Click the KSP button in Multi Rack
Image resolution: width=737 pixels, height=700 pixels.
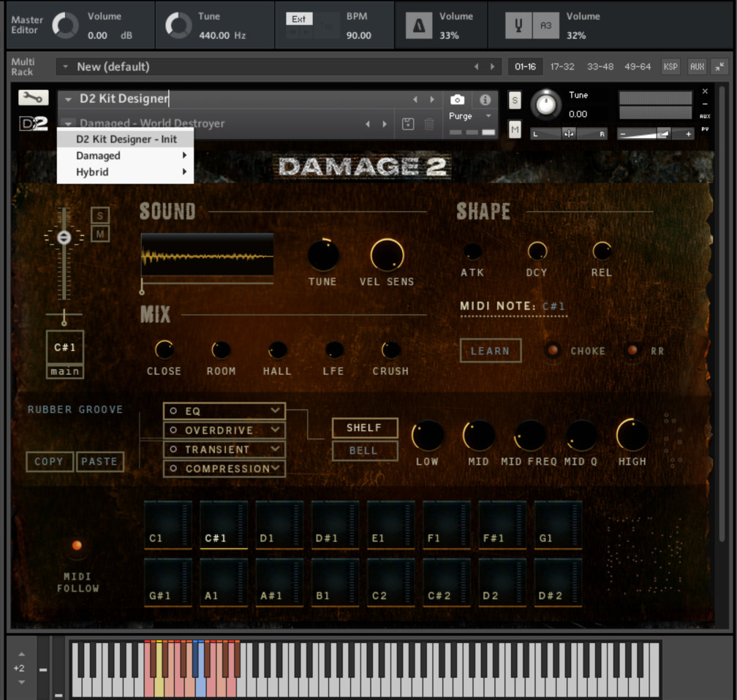pos(670,66)
